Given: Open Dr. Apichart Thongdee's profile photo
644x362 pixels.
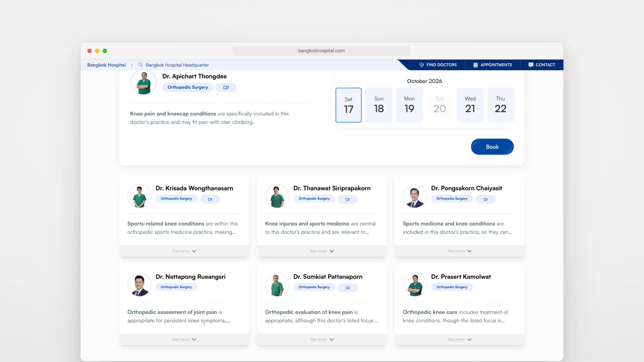Looking at the screenshot, I should [144, 82].
